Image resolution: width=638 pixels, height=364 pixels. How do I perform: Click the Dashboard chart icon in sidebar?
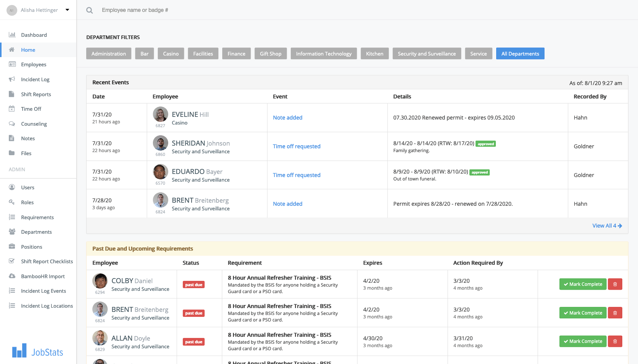tap(12, 35)
